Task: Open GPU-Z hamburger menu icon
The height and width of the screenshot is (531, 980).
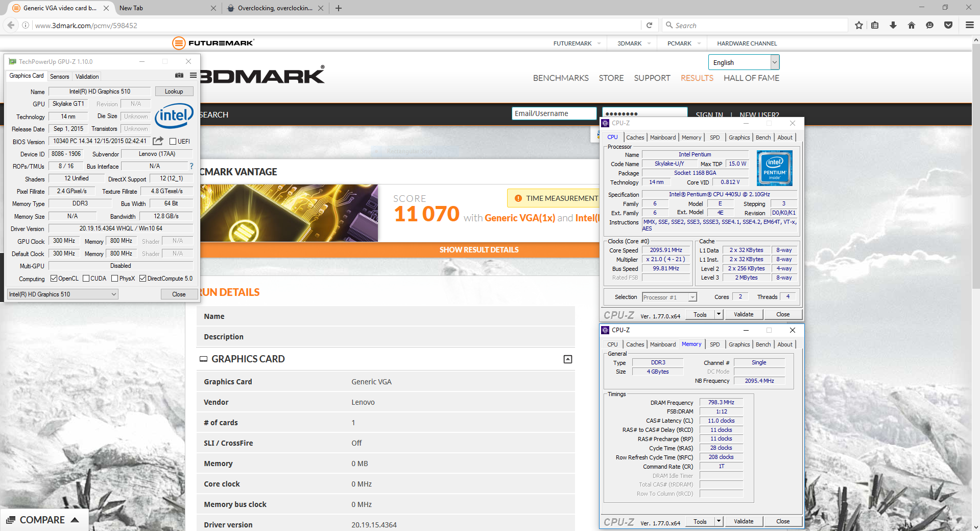Action: [193, 76]
